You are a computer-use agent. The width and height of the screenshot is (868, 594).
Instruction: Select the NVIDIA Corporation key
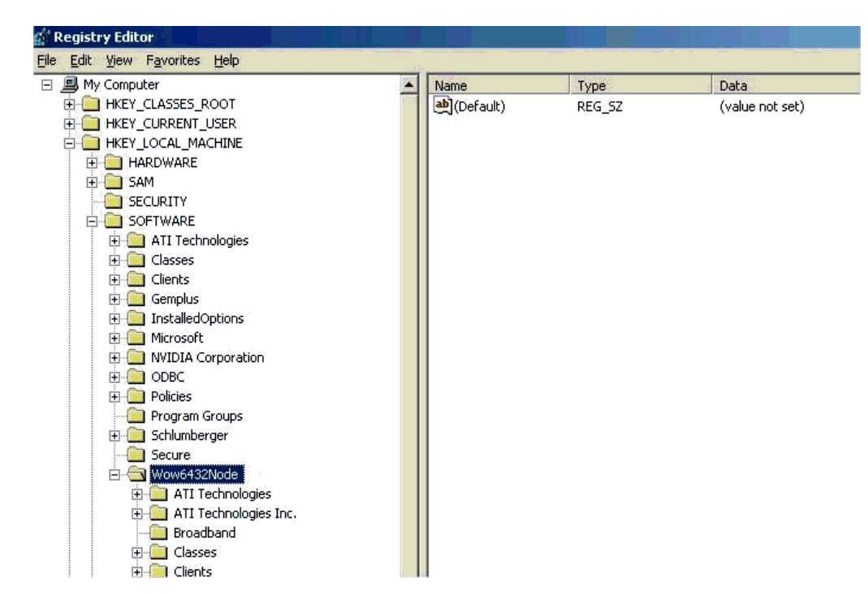(x=207, y=358)
